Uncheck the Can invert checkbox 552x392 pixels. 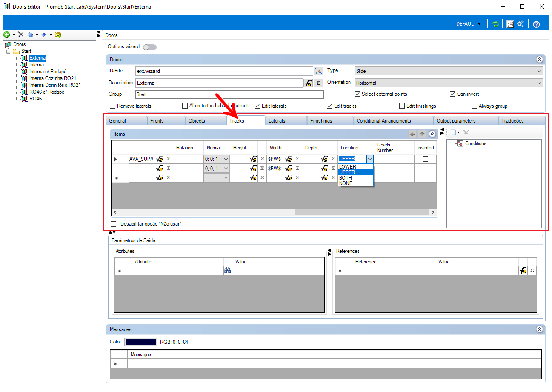[453, 94]
